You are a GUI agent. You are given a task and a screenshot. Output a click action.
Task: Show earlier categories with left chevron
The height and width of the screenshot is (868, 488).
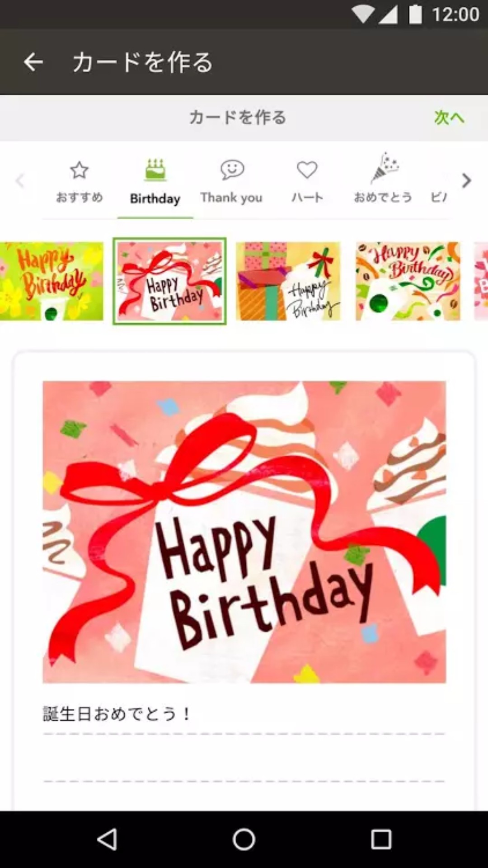[x=19, y=181]
